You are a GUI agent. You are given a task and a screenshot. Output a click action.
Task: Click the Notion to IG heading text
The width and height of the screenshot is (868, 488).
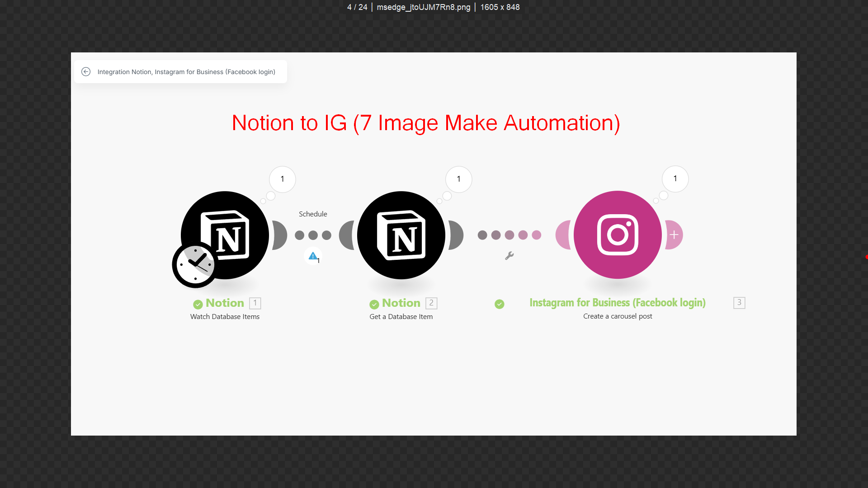pyautogui.click(x=426, y=123)
